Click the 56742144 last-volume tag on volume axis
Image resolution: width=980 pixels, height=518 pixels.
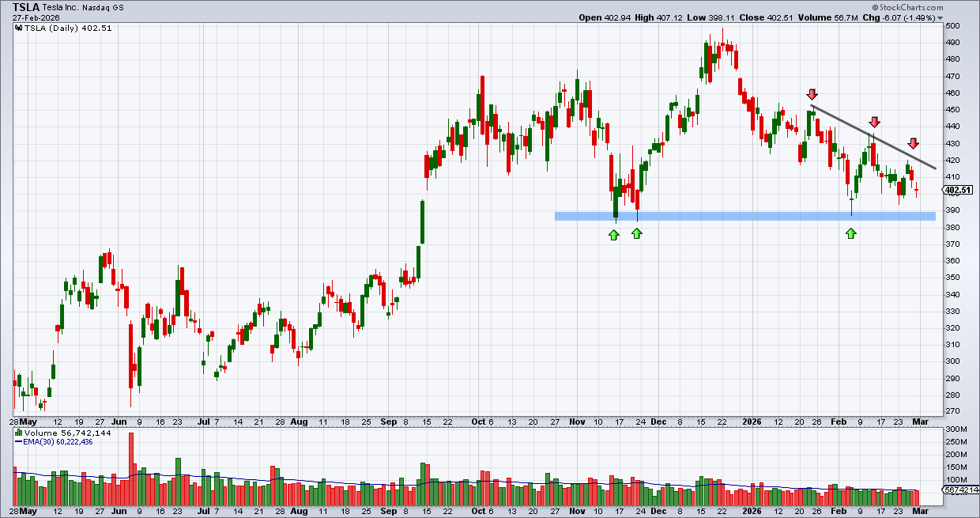click(960, 491)
